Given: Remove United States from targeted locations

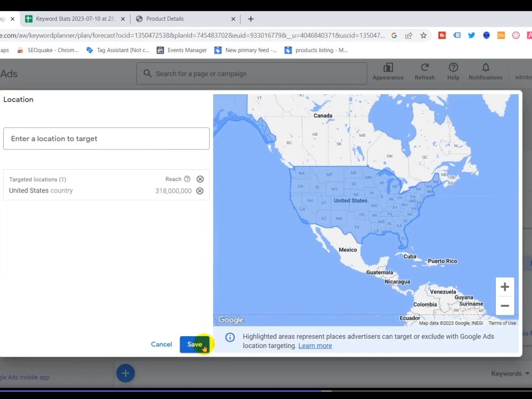Looking at the screenshot, I should pos(200,191).
